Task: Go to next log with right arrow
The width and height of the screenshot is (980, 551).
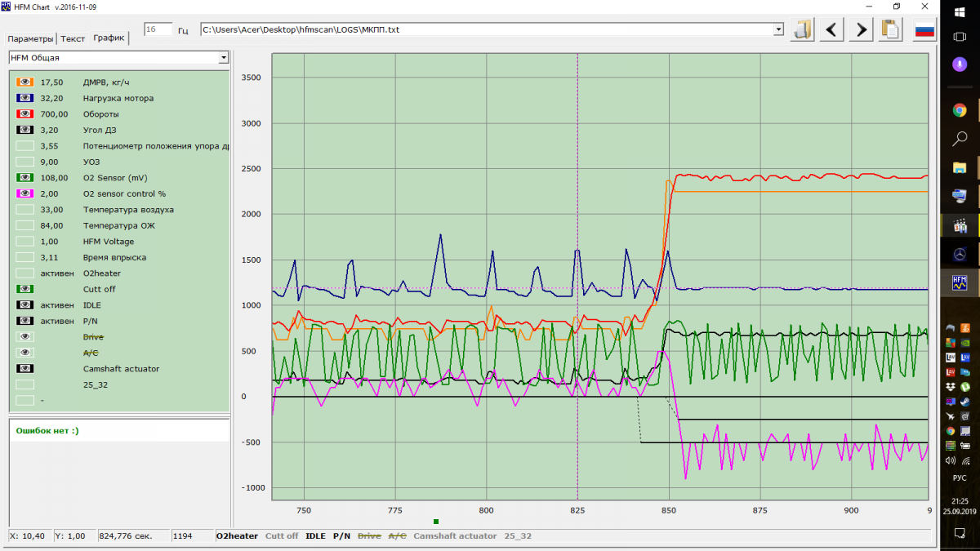Action: coord(861,30)
